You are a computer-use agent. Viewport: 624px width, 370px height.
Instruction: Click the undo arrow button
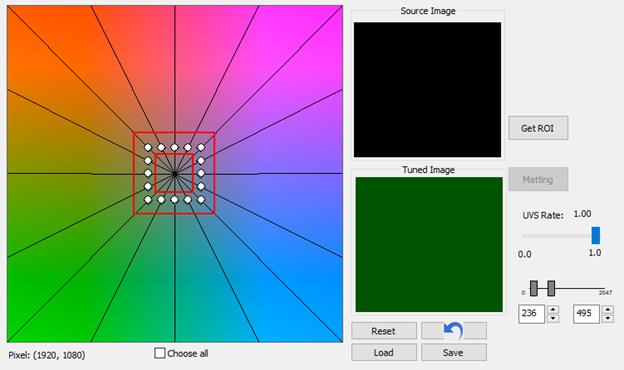(x=454, y=331)
